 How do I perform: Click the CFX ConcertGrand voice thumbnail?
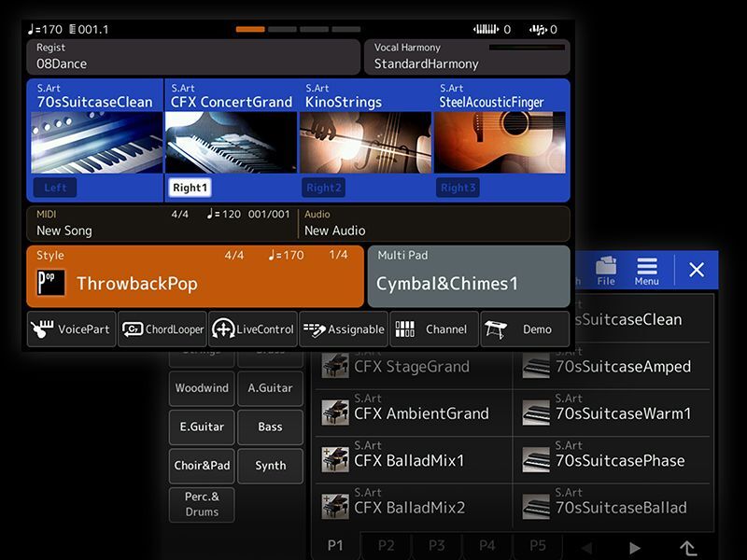click(231, 143)
